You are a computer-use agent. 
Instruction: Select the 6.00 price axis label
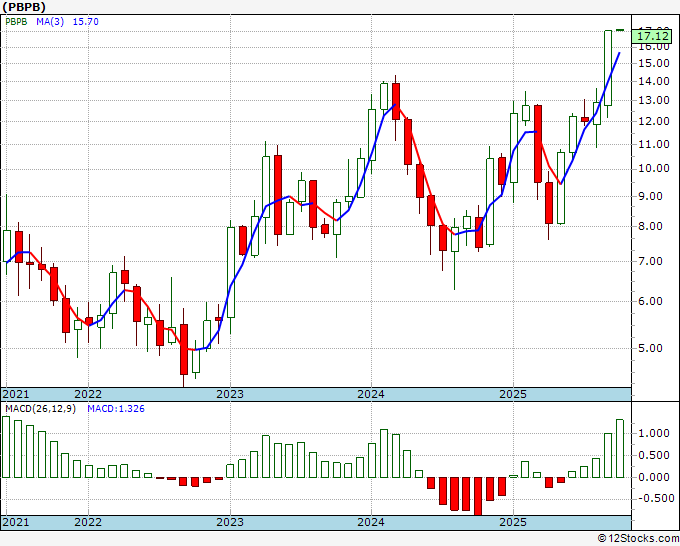(651, 301)
